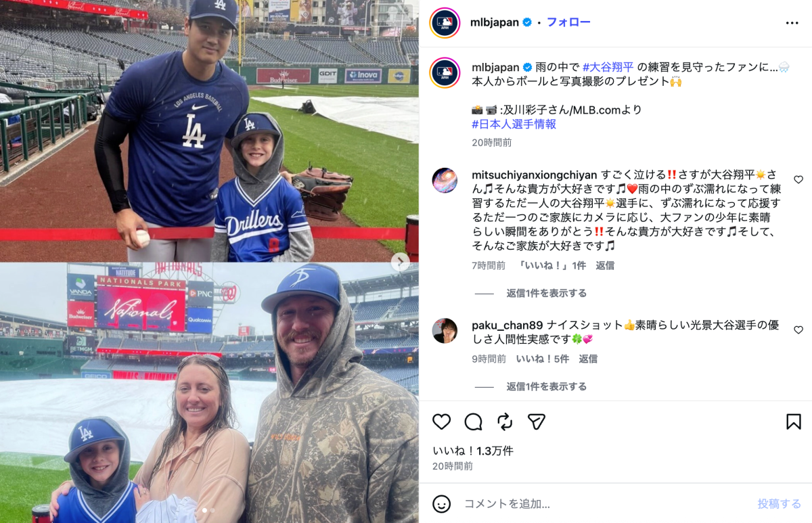Save the post with the bookmark icon
The width and height of the screenshot is (812, 523).
[x=794, y=422]
